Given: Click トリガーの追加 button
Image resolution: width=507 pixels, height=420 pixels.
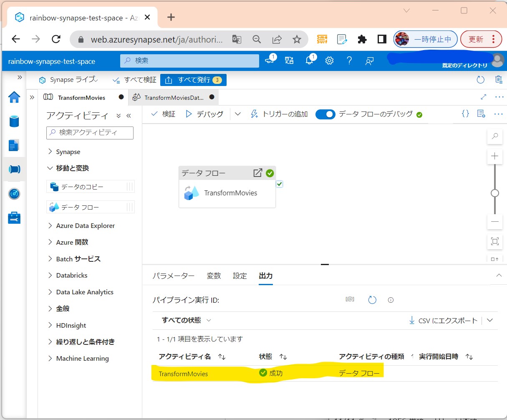Looking at the screenshot, I should pyautogui.click(x=279, y=114).
